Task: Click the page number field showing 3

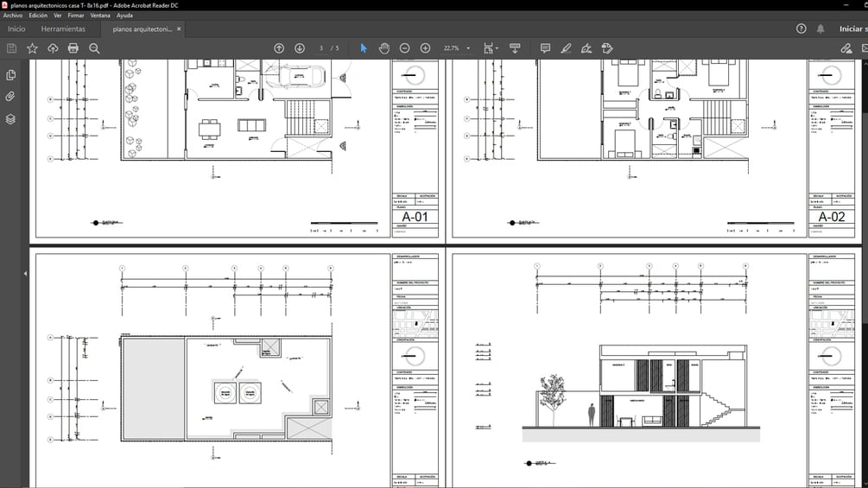Action: [321, 48]
